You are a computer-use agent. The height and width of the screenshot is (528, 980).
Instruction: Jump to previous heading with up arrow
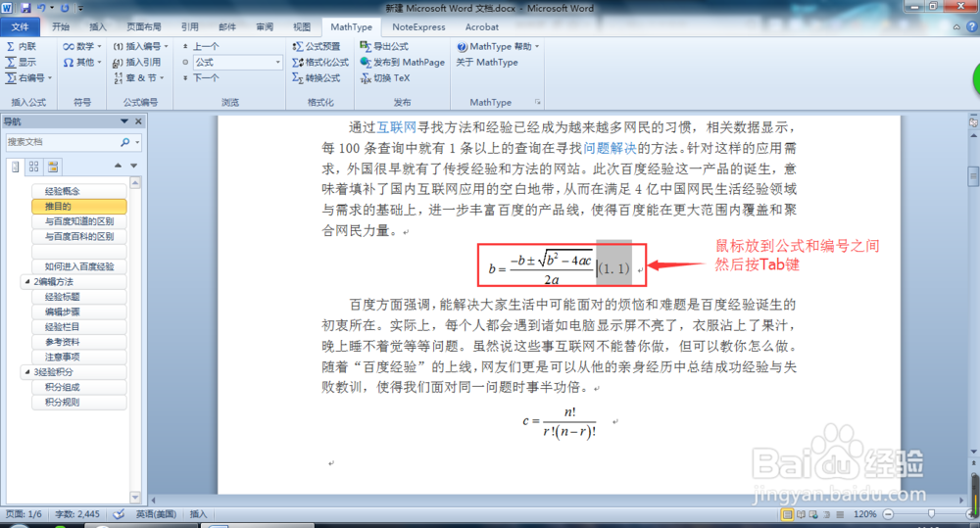point(118,166)
